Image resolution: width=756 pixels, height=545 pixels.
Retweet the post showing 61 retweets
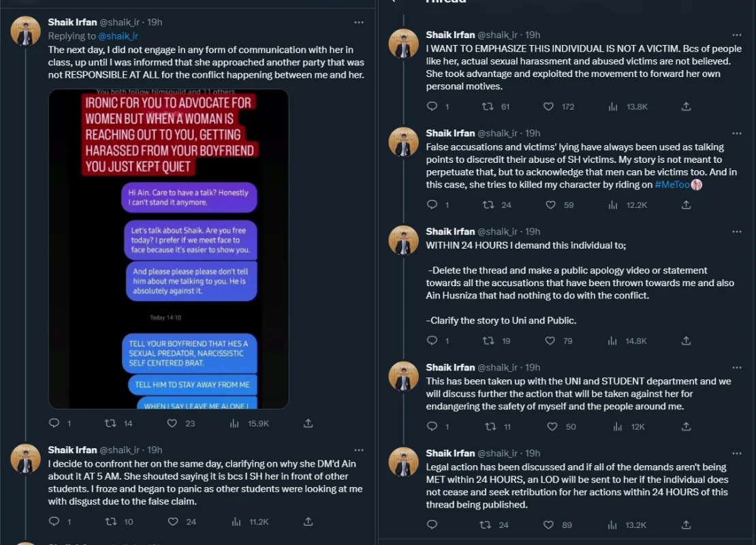point(488,106)
